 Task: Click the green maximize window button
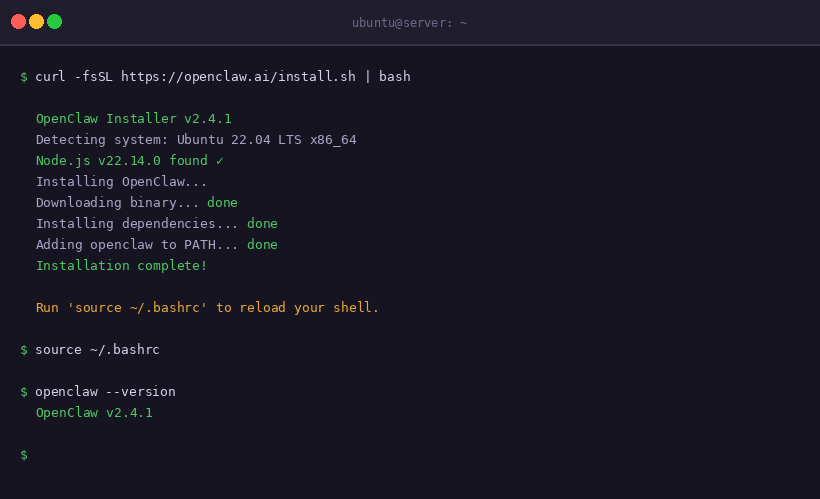(x=54, y=22)
